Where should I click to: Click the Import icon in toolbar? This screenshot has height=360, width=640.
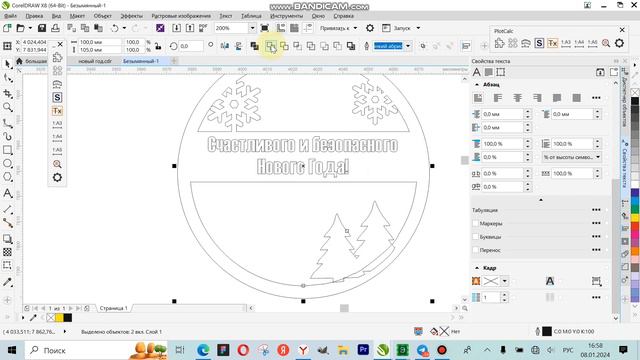[176, 28]
